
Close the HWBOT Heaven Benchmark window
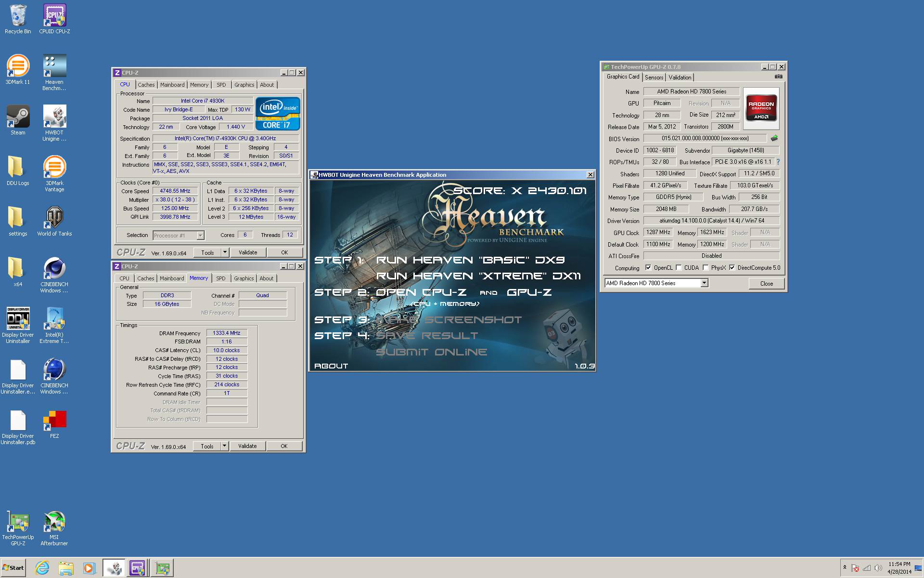coord(590,175)
